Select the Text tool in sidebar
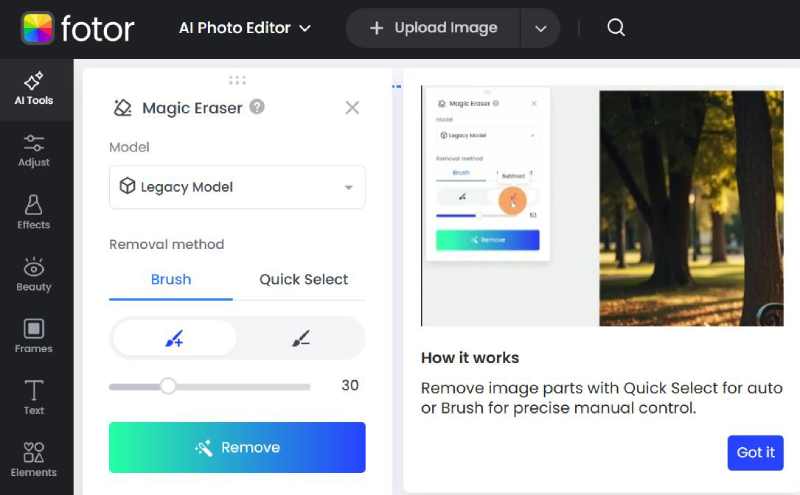The height and width of the screenshot is (495, 800). [x=34, y=398]
